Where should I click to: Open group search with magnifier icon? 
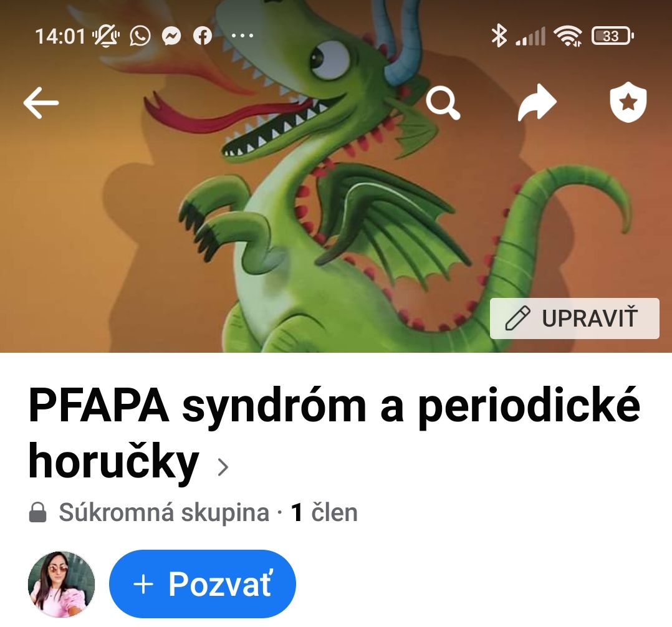(x=443, y=103)
